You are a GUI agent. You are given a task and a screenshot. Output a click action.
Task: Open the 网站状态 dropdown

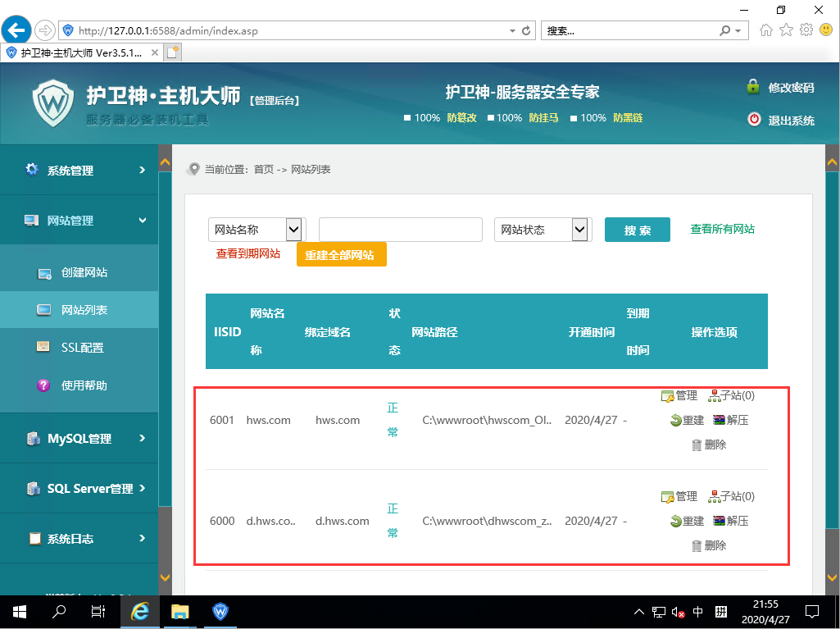click(x=580, y=230)
